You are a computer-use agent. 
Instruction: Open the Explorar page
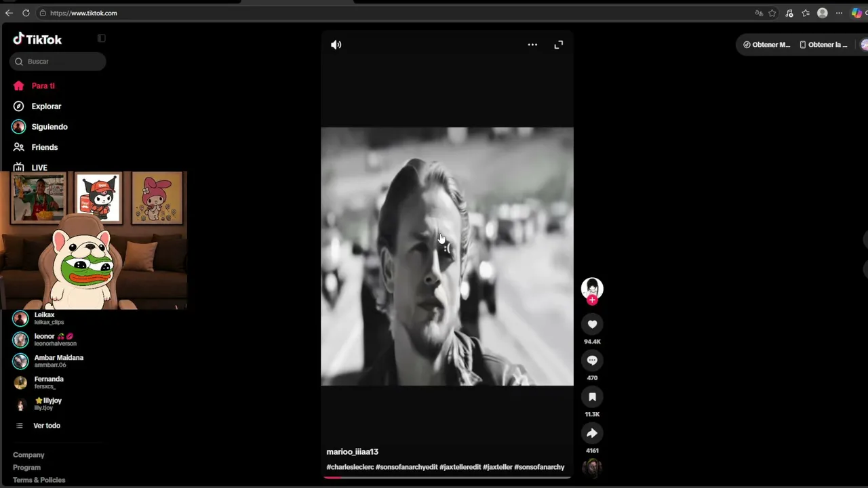[37, 106]
